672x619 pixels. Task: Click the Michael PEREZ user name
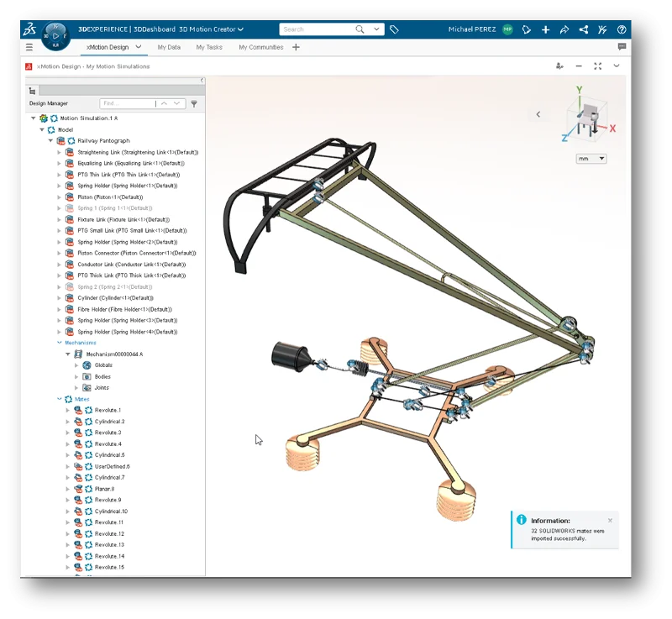[470, 29]
